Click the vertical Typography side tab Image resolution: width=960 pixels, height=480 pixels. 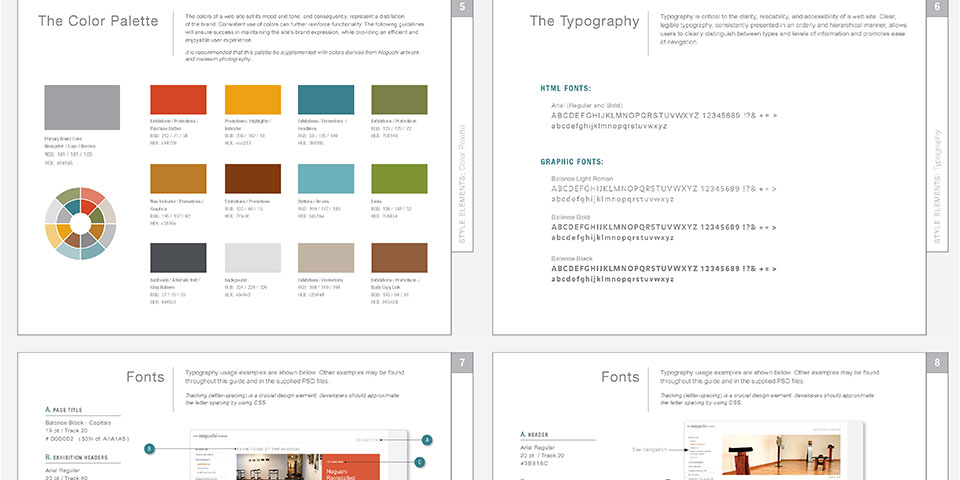936,185
